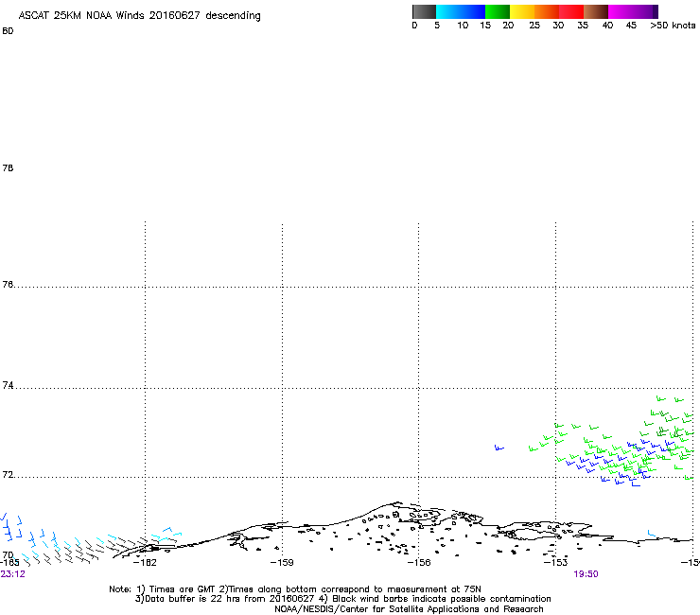Click the -162 longitude axis label
This screenshot has height=615, width=700.
145,562
